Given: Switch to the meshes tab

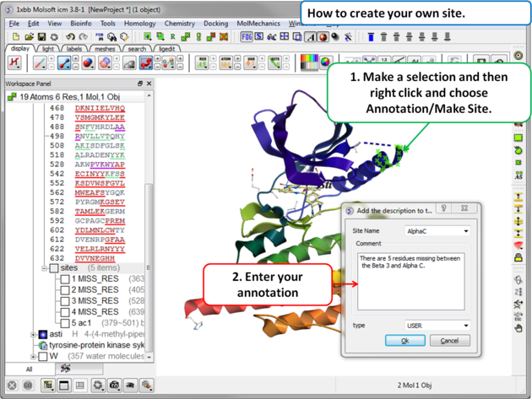Looking at the screenshot, I should click(105, 49).
